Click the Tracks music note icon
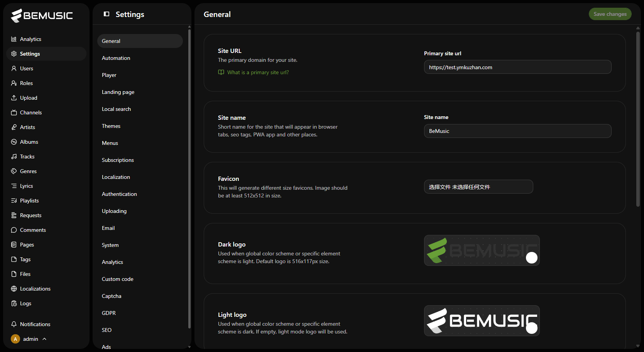The height and width of the screenshot is (352, 644). click(x=14, y=156)
